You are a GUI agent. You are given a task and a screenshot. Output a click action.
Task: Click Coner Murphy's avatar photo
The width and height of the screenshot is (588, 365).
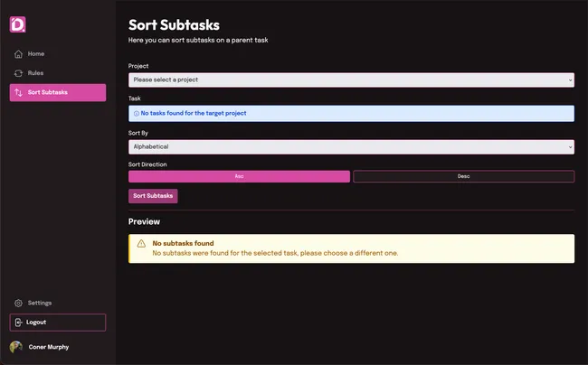[16, 347]
